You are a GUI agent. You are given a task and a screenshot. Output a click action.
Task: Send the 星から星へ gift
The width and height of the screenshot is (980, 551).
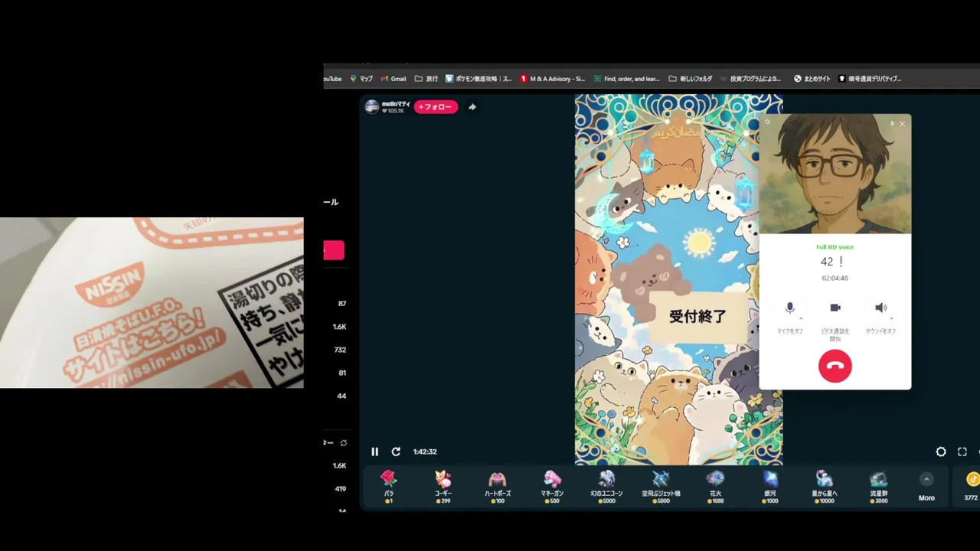tap(825, 486)
